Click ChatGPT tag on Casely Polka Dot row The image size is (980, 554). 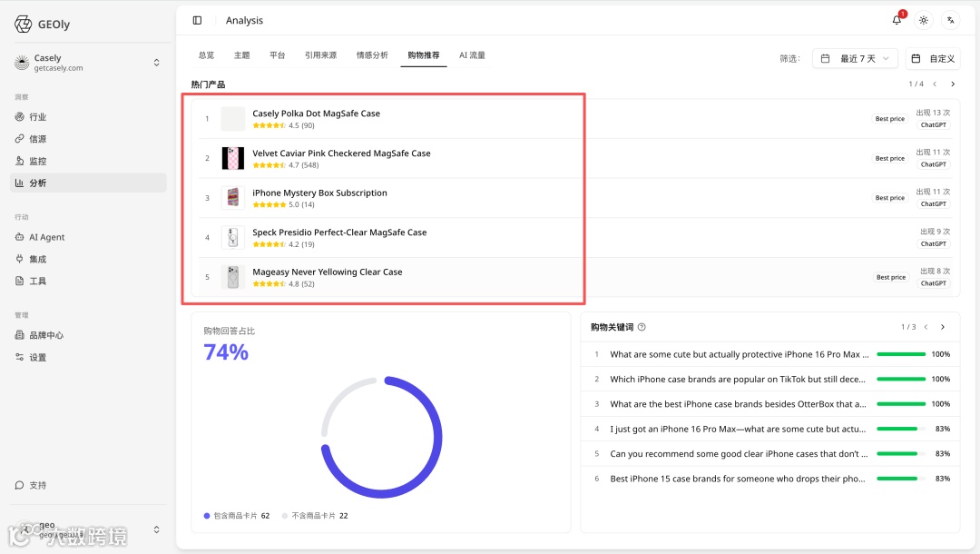[934, 125]
